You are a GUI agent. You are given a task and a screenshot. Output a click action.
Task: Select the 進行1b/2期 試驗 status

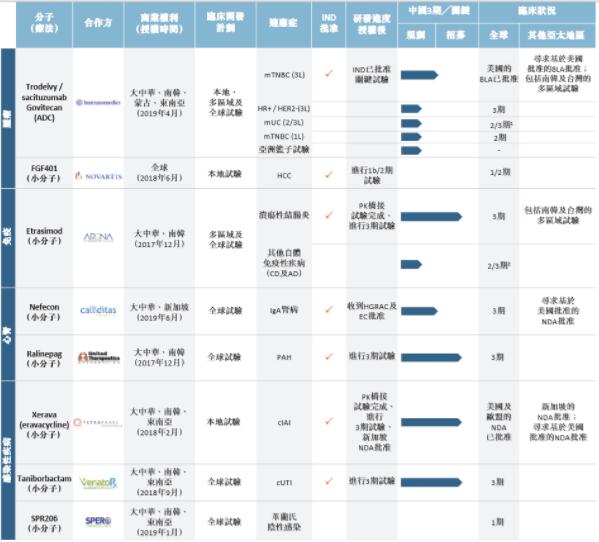(x=372, y=175)
